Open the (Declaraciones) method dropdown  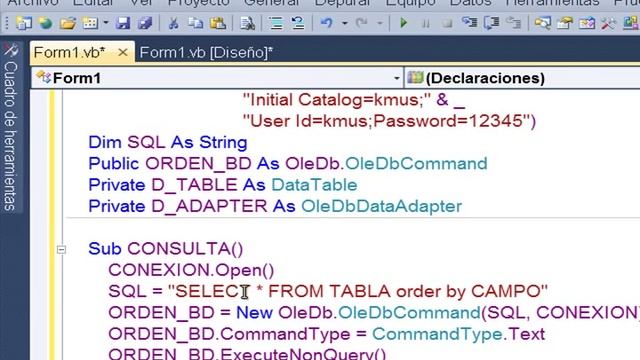pos(522,78)
